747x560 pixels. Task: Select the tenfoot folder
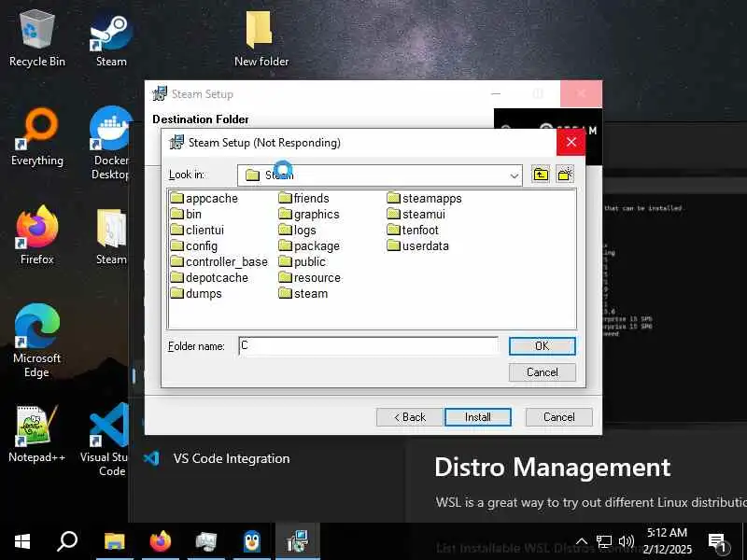tap(413, 230)
